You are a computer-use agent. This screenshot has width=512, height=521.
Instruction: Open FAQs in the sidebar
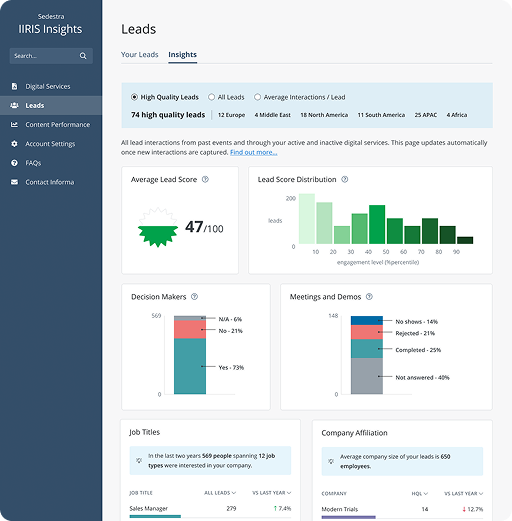(x=51, y=163)
